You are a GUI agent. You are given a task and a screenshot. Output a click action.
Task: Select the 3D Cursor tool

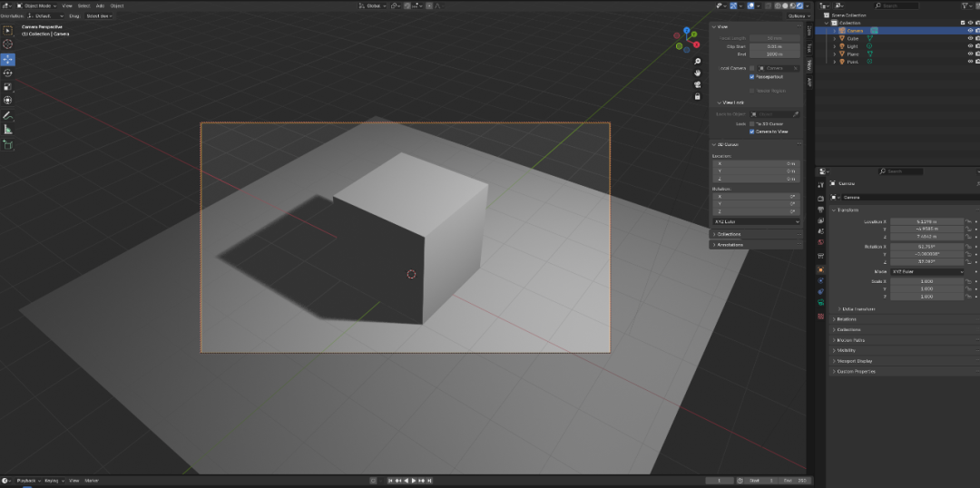coord(7,44)
